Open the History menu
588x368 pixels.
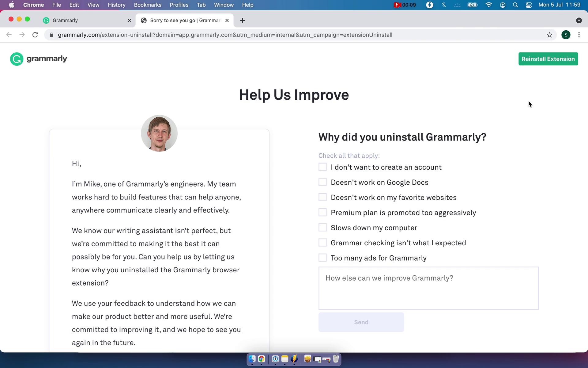pyautogui.click(x=116, y=5)
